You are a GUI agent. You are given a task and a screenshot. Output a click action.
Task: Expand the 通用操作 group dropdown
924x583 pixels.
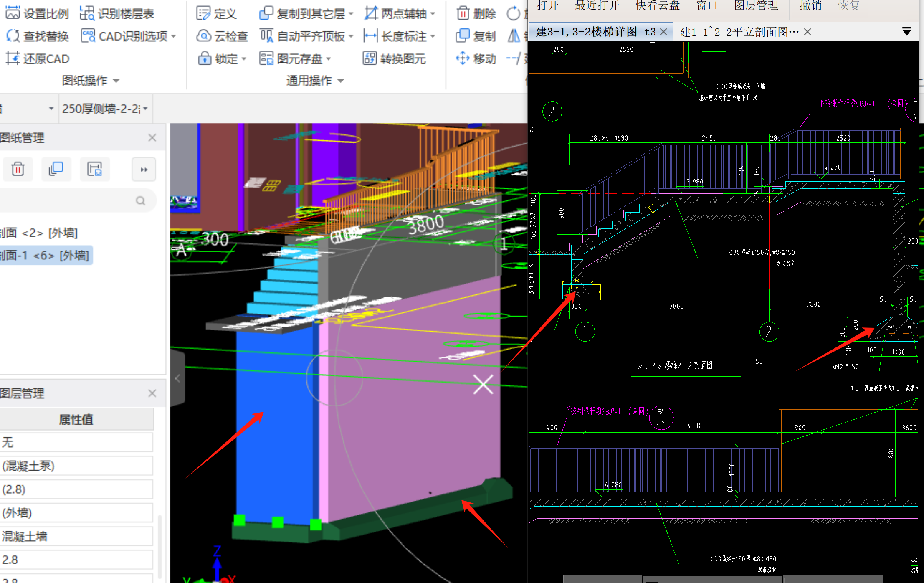[340, 81]
